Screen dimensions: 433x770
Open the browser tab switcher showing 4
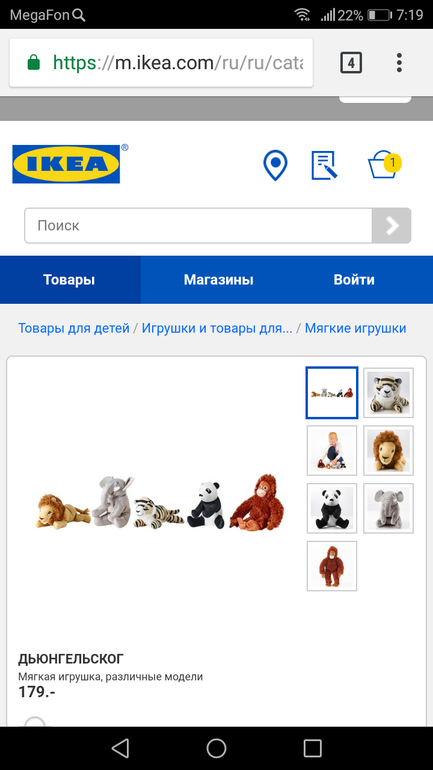351,63
